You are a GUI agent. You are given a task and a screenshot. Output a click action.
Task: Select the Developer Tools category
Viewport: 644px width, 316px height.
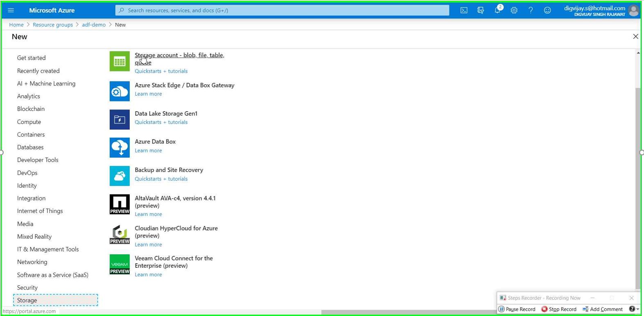38,160
